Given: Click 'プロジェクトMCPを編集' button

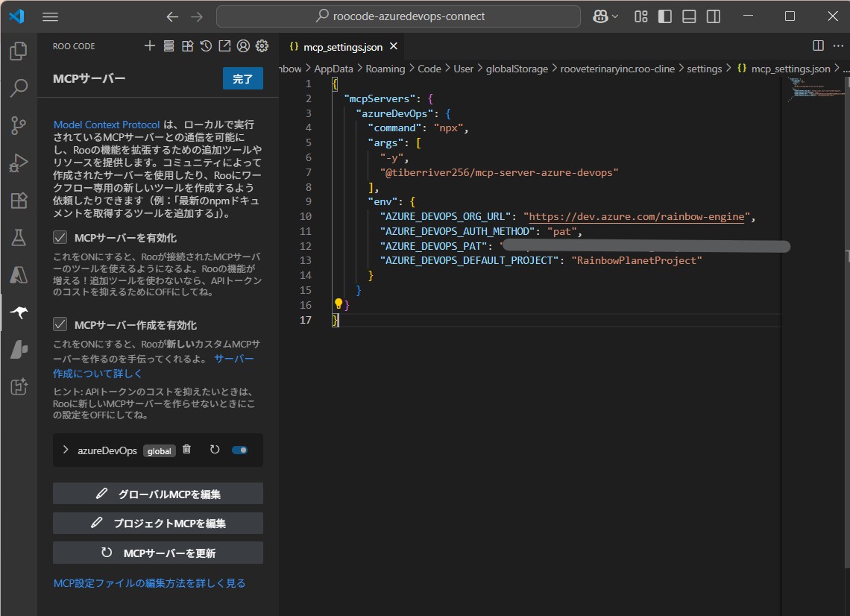Looking at the screenshot, I should click(158, 524).
